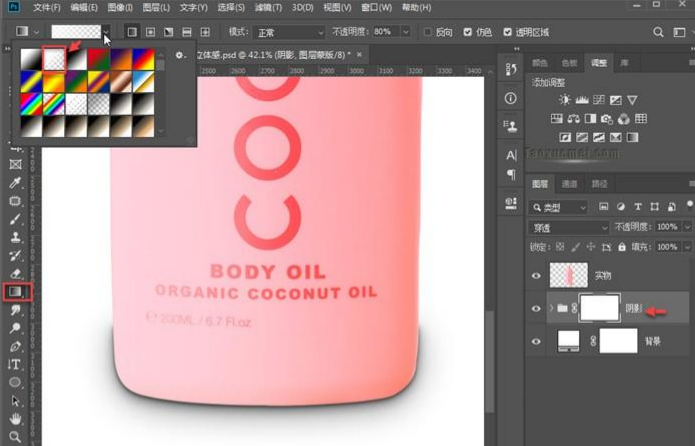
Task: Open the gradient picker gear settings
Action: tap(179, 55)
